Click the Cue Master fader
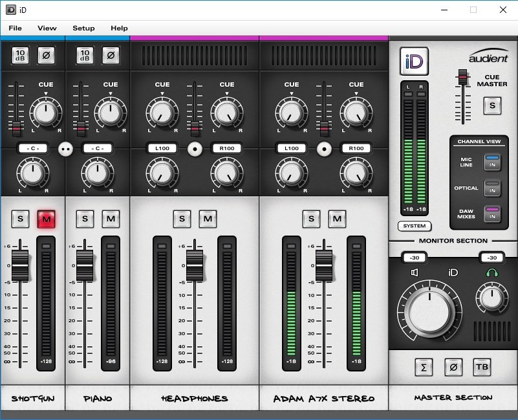The width and height of the screenshot is (518, 420). (462, 78)
